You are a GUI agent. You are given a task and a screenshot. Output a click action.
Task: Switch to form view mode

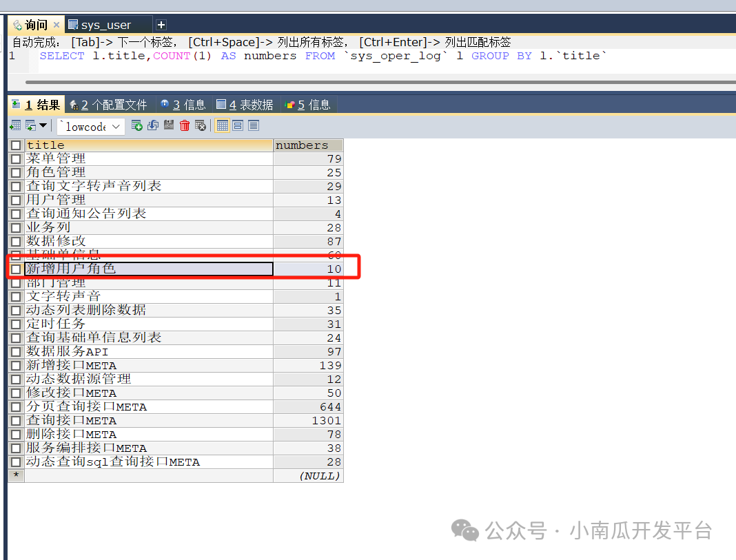[x=238, y=125]
